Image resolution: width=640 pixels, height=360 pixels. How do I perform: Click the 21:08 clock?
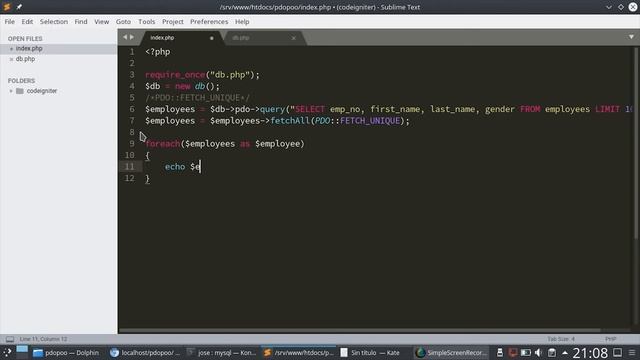[590, 353]
